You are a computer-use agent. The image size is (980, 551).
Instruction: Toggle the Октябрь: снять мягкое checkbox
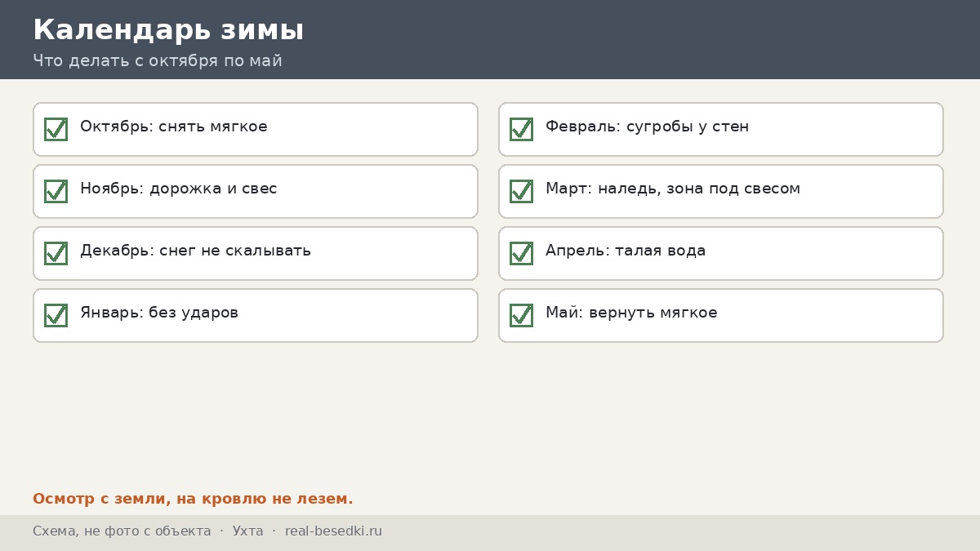point(56,129)
